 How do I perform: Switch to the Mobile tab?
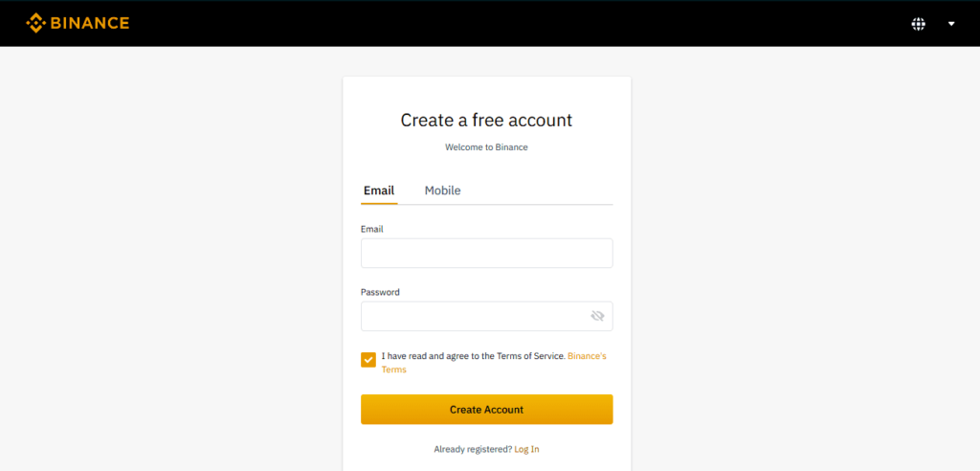[x=442, y=191]
